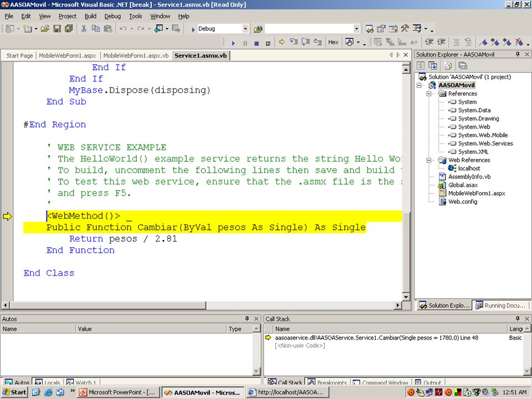Viewport: 532px width, 399px height.
Task: Click the Restart debugging icon
Action: [268, 43]
